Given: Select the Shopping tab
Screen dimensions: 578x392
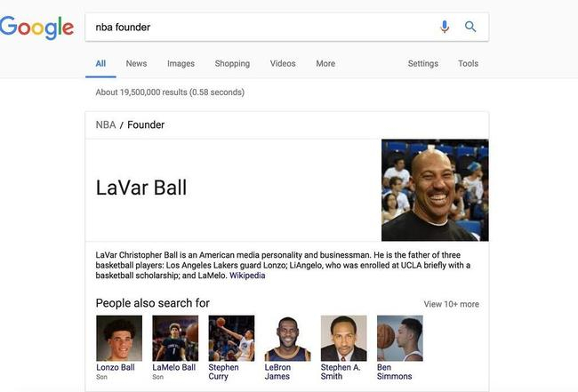Looking at the screenshot, I should coord(232,63).
